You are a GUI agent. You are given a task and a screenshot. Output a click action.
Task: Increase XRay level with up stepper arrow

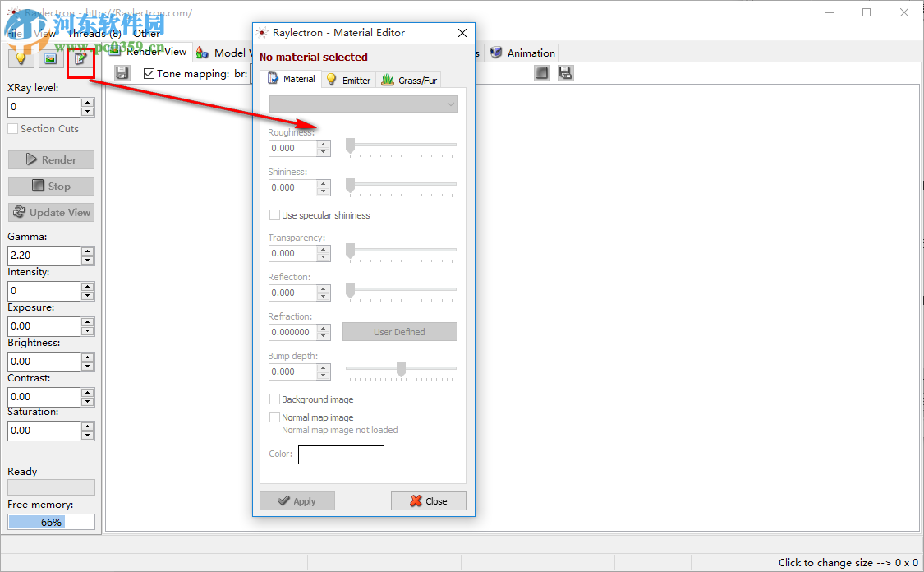click(x=86, y=102)
